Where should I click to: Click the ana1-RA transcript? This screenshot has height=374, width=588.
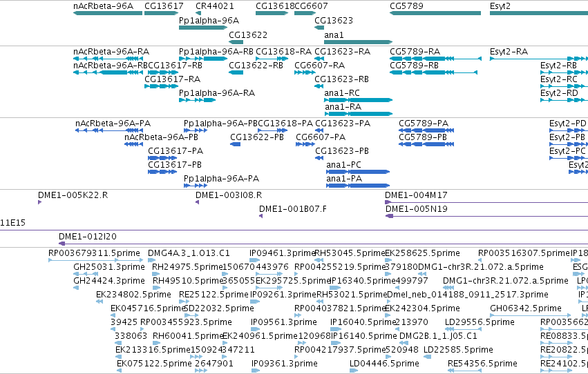pyautogui.click(x=358, y=114)
